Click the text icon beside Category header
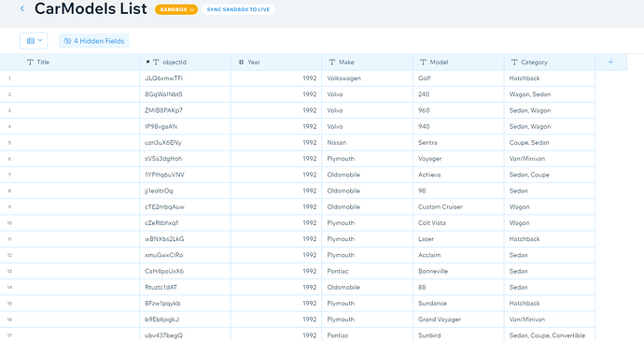 click(514, 62)
